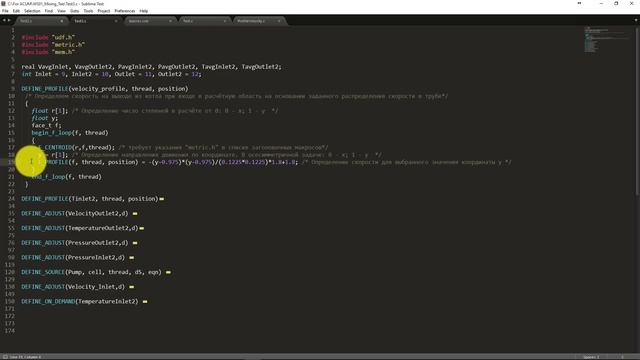
Task: Click the F_CENTROID(r,f,thread) call
Action: click(77, 147)
